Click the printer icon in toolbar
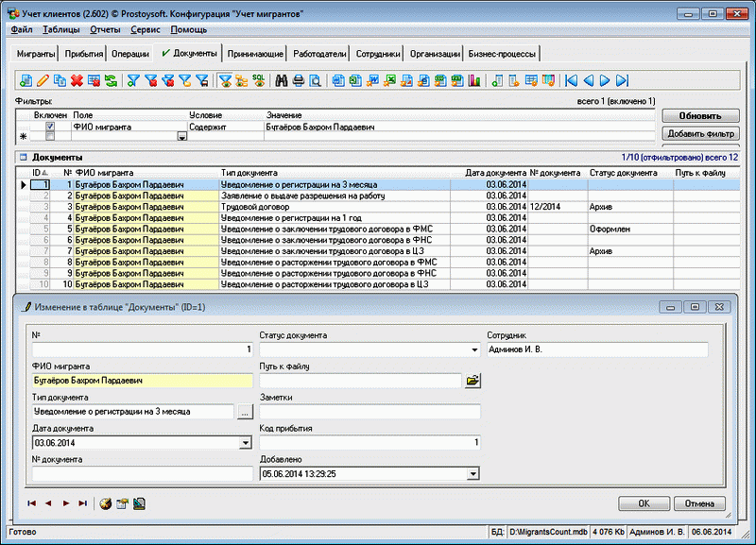 (298, 81)
